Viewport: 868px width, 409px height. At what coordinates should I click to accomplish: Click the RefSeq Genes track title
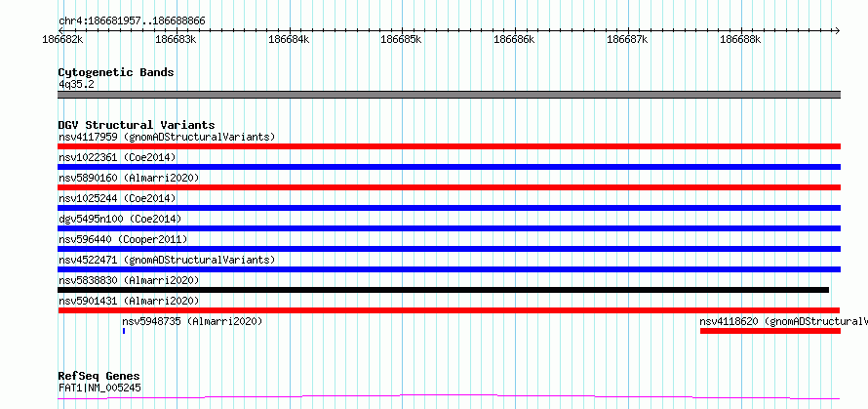pos(99,377)
